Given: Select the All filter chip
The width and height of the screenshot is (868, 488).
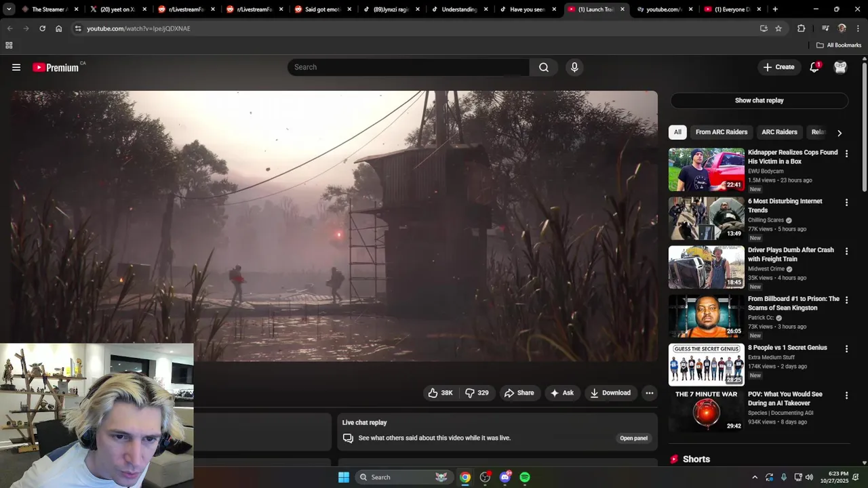Looking at the screenshot, I should [677, 132].
